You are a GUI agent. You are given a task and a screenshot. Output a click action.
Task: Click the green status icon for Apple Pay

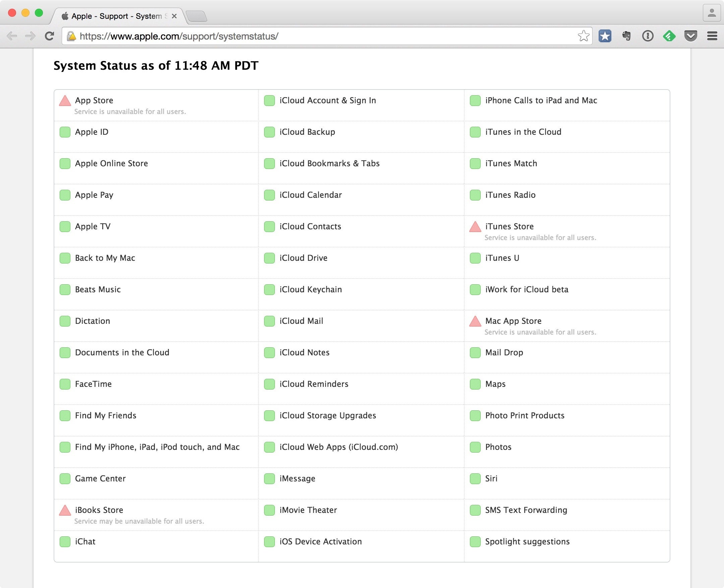tap(65, 195)
